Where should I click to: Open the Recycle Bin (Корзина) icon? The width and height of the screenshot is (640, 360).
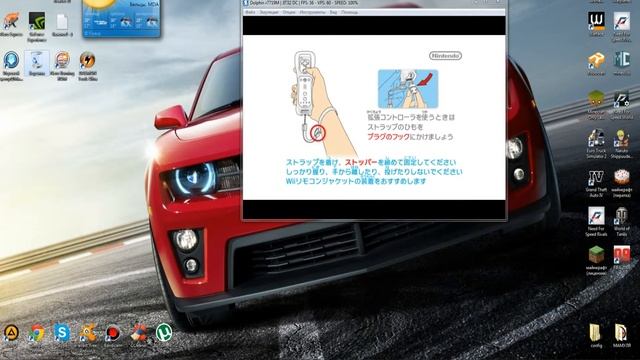37,64
